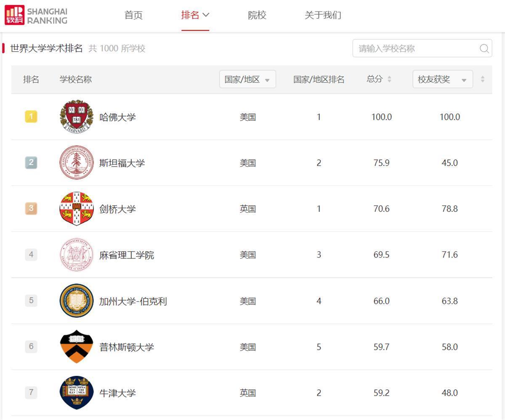The height and width of the screenshot is (420, 505).
Task: Click the rank 6 badge
Action: coord(31,346)
